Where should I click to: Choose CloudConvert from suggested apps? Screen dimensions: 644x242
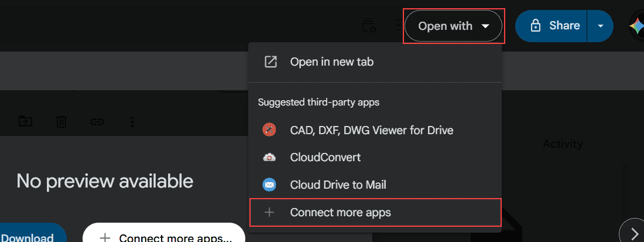375,158
